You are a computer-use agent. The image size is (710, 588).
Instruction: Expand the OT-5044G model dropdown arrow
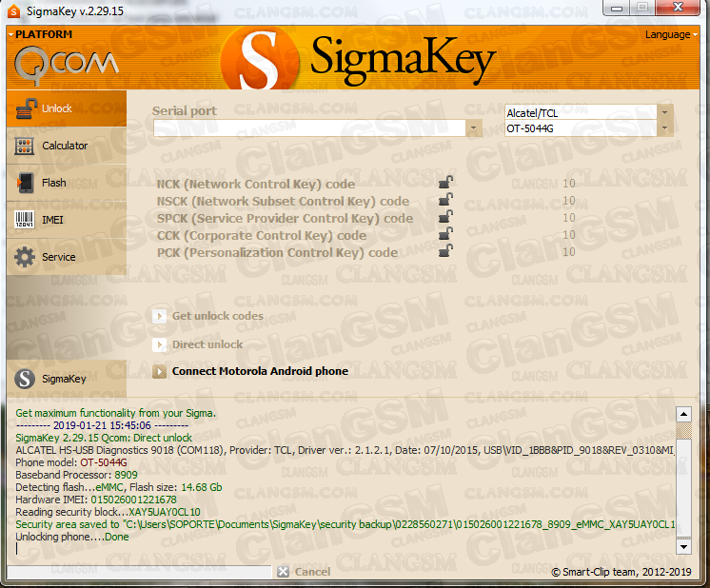pyautogui.click(x=664, y=128)
